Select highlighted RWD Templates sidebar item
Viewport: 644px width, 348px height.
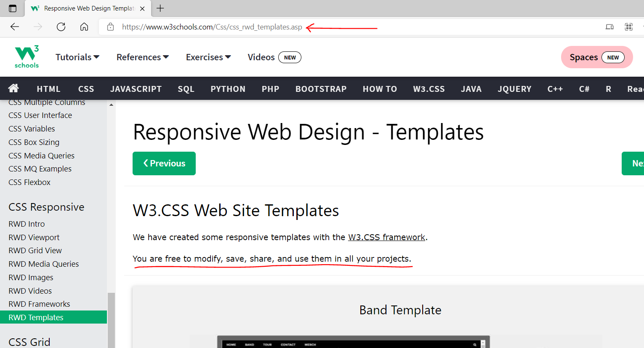53,317
